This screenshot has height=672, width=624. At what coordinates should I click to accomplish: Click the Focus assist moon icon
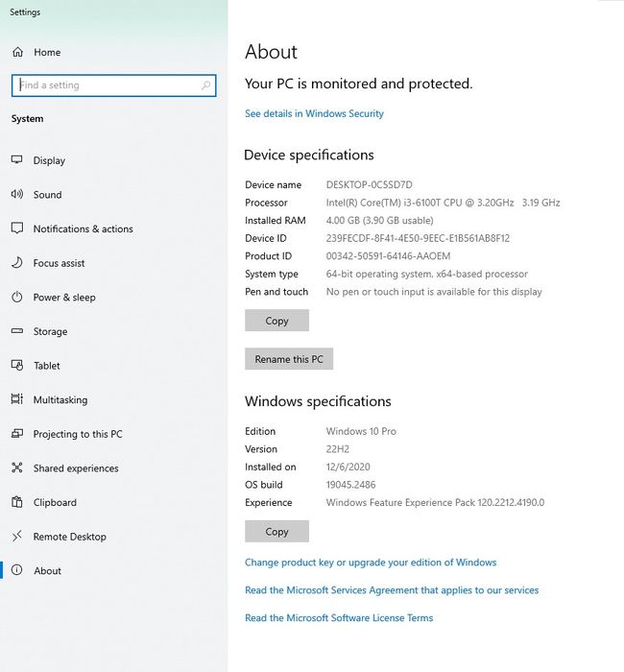click(16, 262)
